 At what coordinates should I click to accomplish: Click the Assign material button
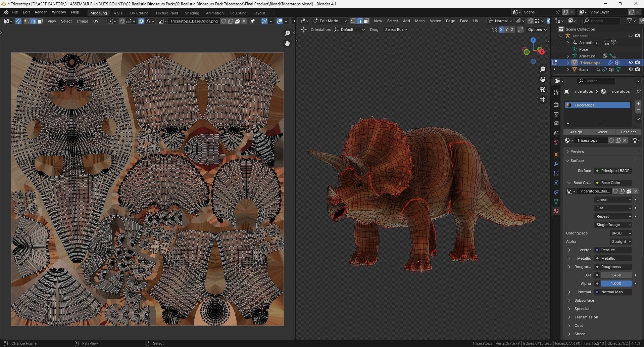tap(576, 132)
